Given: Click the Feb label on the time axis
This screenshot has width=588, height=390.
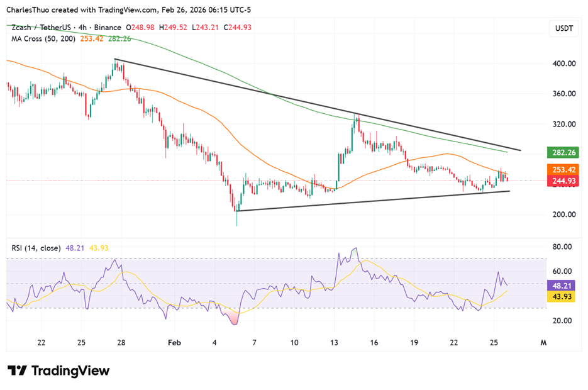Looking at the screenshot, I should pos(174,343).
